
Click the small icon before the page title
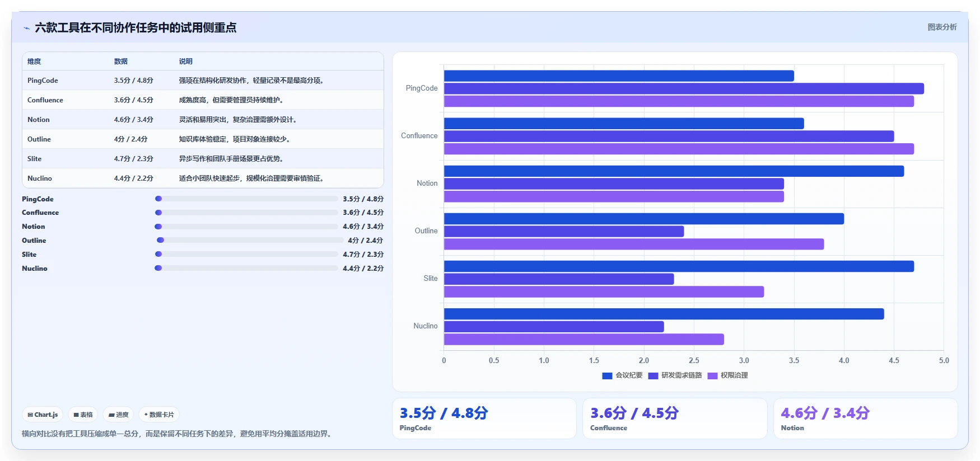tap(26, 28)
